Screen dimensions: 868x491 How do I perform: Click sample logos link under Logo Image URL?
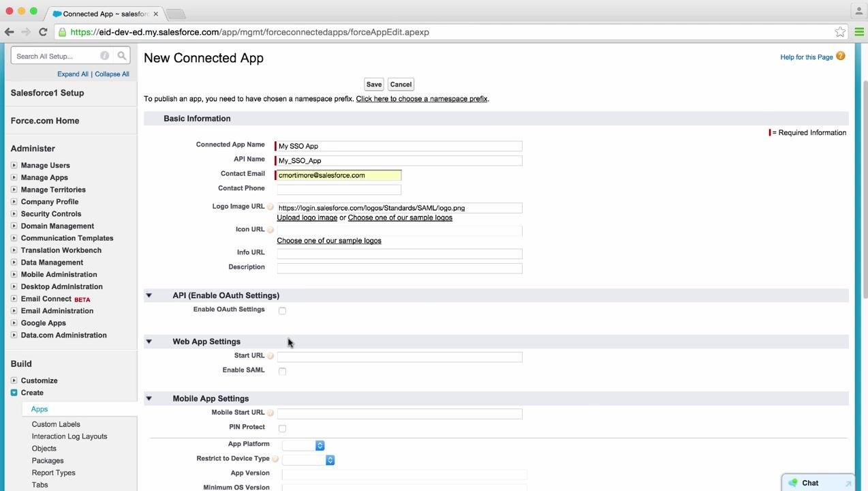click(400, 218)
